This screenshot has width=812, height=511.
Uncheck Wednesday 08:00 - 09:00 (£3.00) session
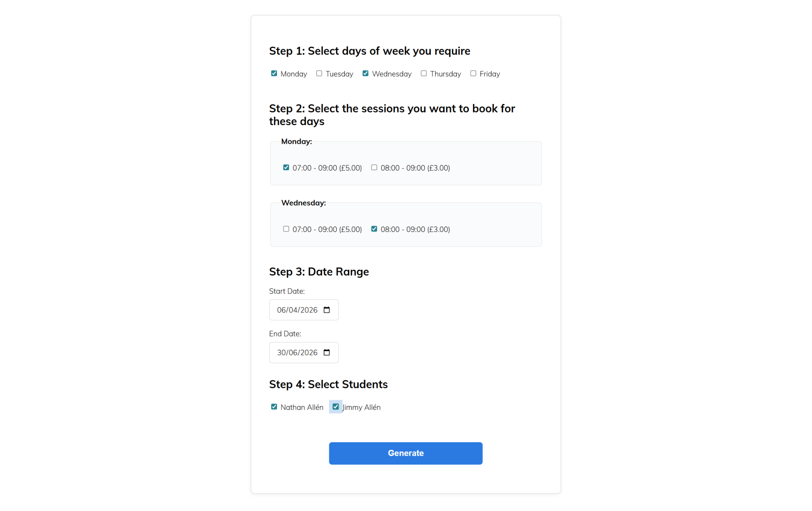pyautogui.click(x=374, y=229)
